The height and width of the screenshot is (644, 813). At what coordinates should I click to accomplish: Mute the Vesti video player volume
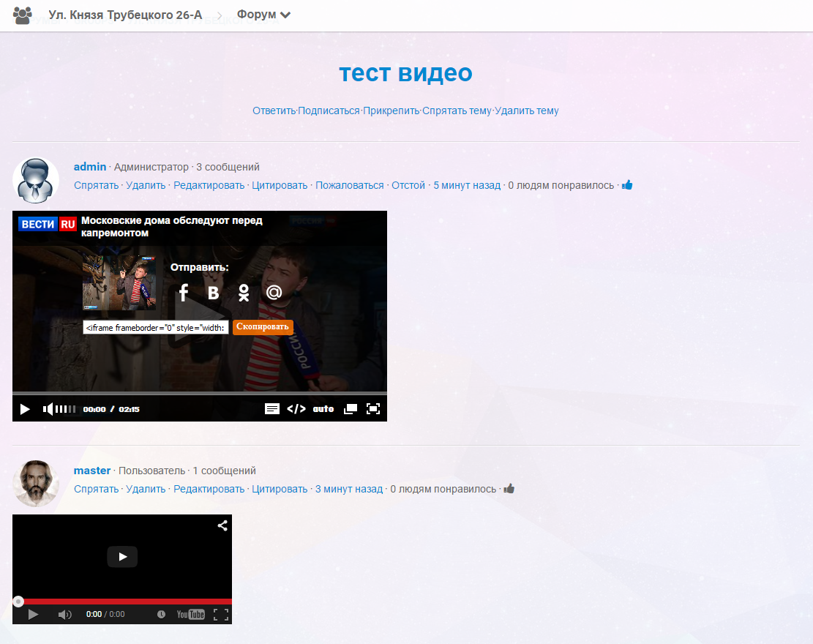48,409
